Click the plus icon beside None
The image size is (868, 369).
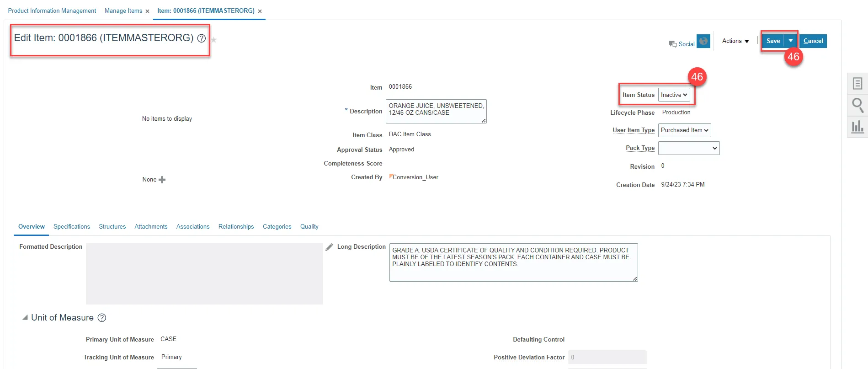(162, 180)
